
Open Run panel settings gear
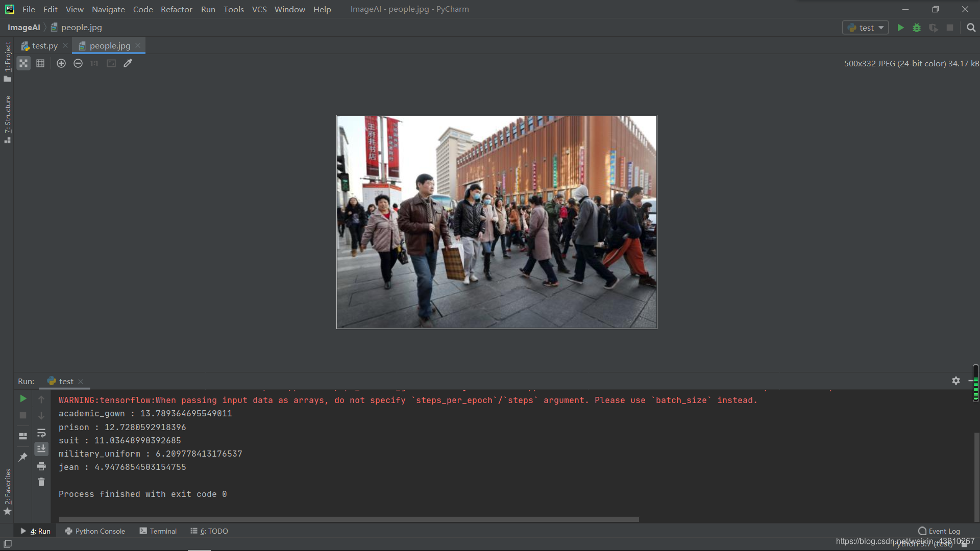click(955, 381)
